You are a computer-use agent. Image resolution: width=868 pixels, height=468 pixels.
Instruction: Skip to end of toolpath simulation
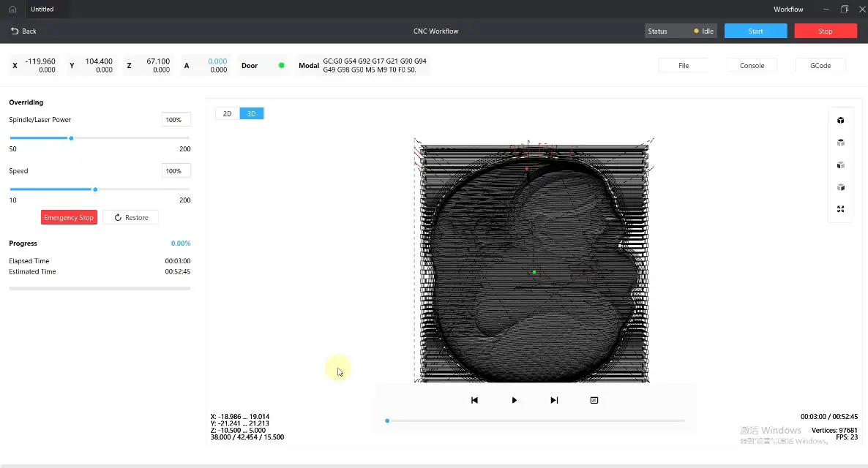(x=554, y=400)
